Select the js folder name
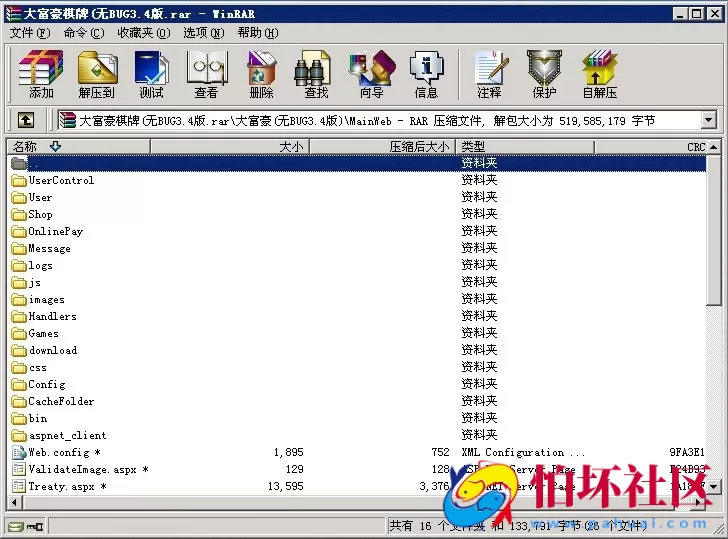Viewport: 728px width, 539px height. (35, 283)
